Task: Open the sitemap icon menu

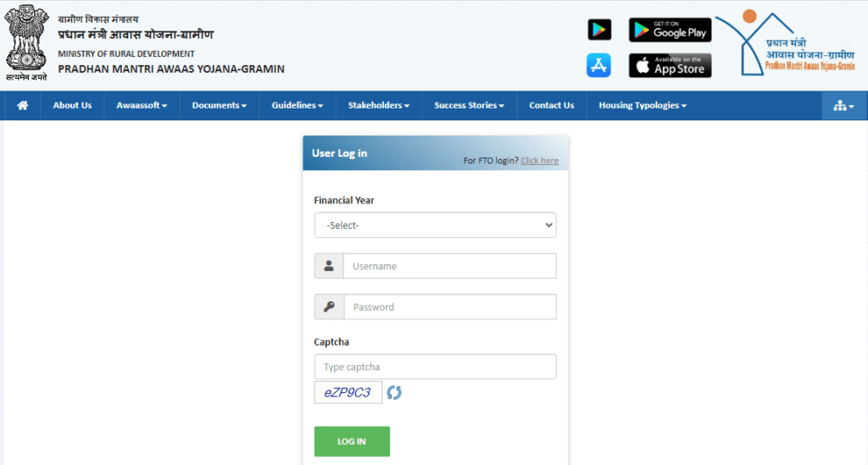Action: point(844,106)
